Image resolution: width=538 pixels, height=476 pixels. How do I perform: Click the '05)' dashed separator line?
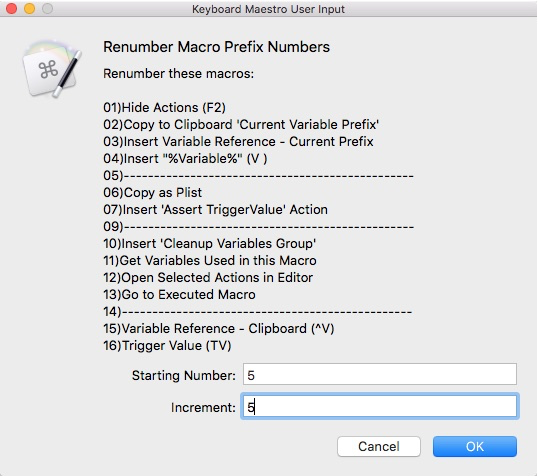click(x=258, y=176)
